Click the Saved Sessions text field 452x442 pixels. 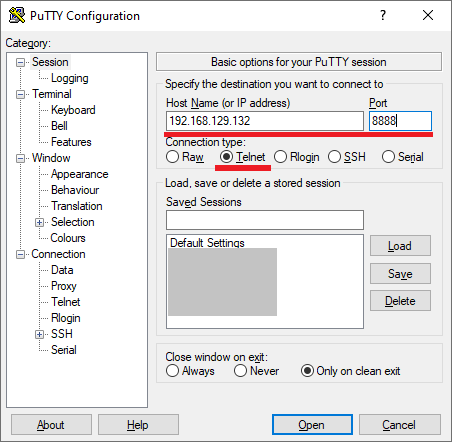[x=265, y=220]
